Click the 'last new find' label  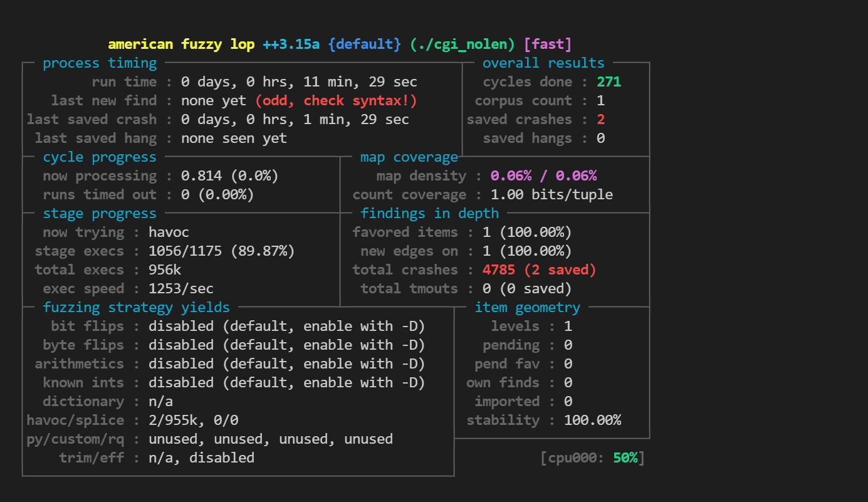click(x=103, y=101)
